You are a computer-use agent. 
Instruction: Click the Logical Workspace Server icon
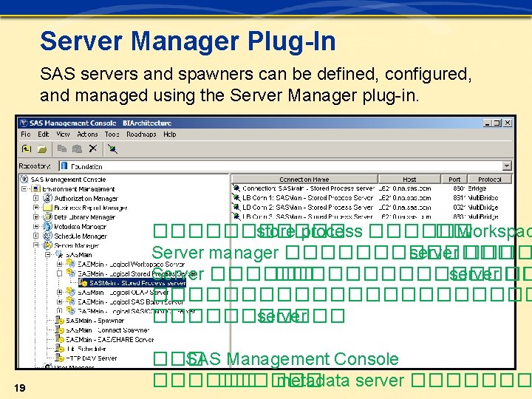71,263
